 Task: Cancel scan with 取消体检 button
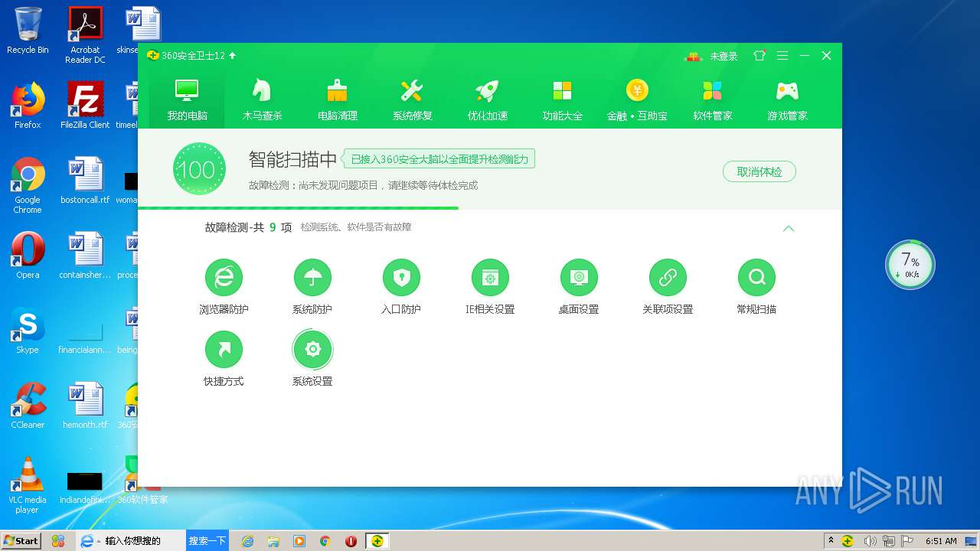point(759,171)
